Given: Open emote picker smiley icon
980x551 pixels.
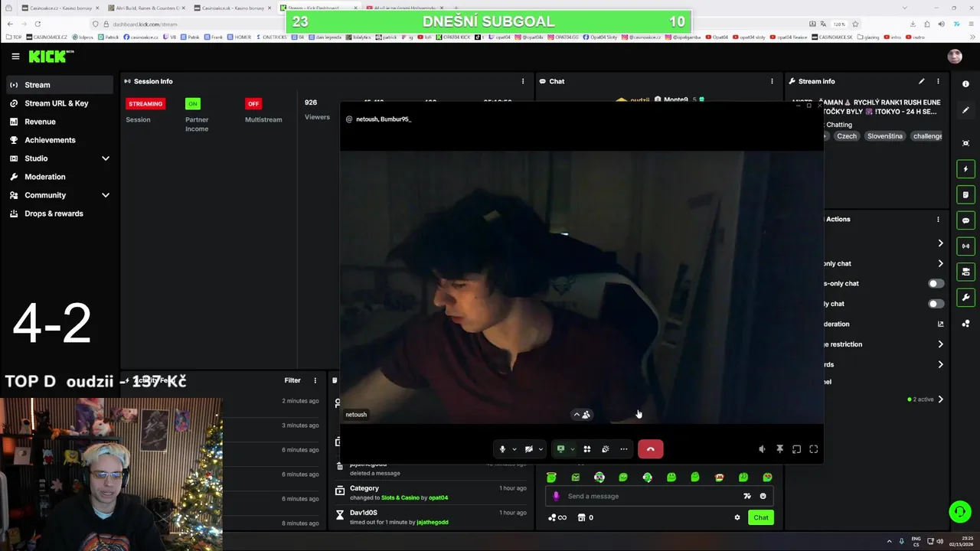Looking at the screenshot, I should [x=763, y=496].
